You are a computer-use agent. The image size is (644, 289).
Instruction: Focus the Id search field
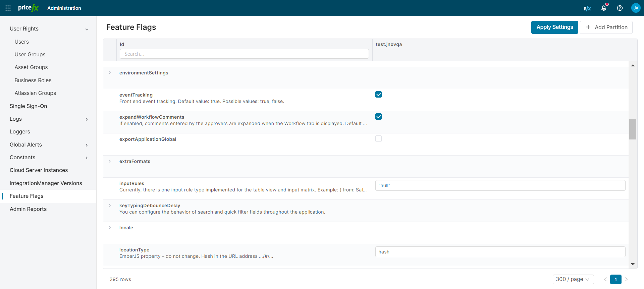tap(244, 54)
